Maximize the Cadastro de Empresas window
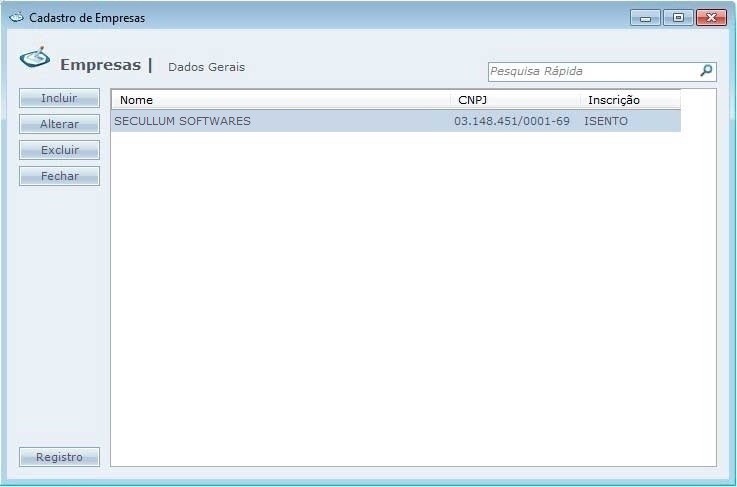Viewport: 737px width, 487px height. 678,18
